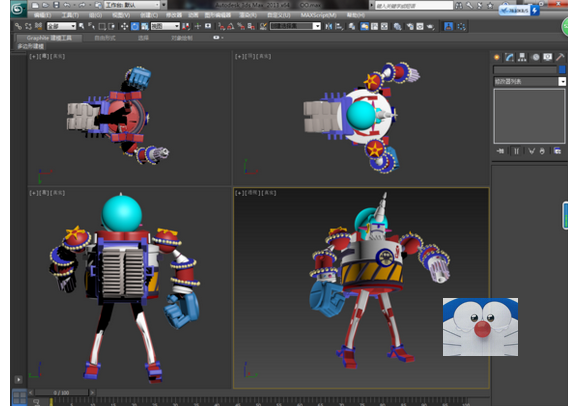Activate the Select Object arrow tool
Screen dimensions: 568x406
coord(82,26)
